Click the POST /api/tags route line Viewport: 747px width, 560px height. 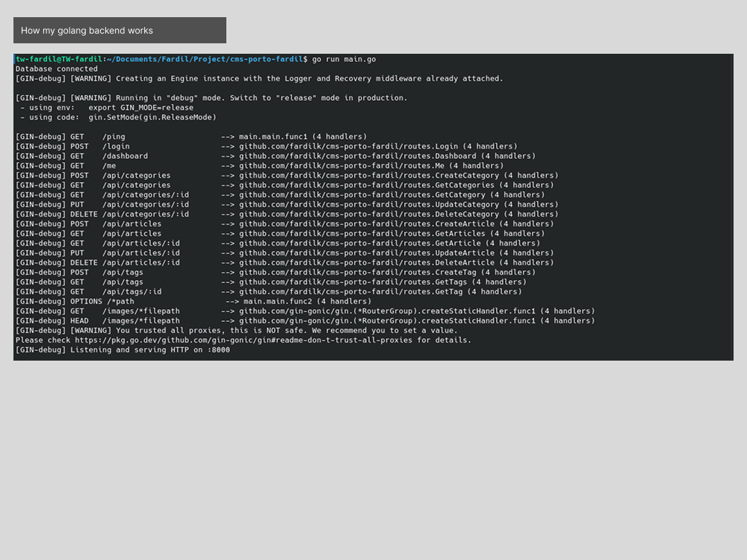click(x=276, y=273)
